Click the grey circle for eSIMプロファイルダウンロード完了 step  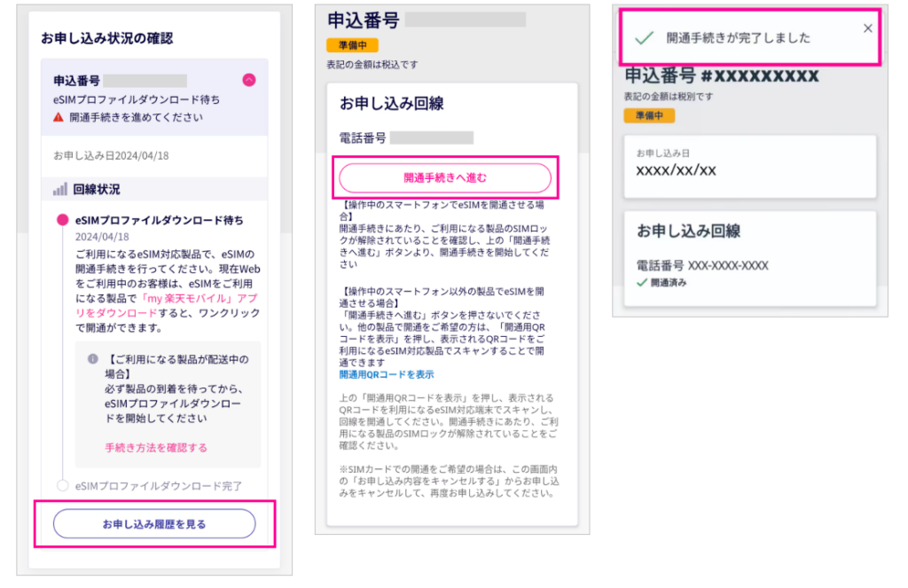click(62, 485)
